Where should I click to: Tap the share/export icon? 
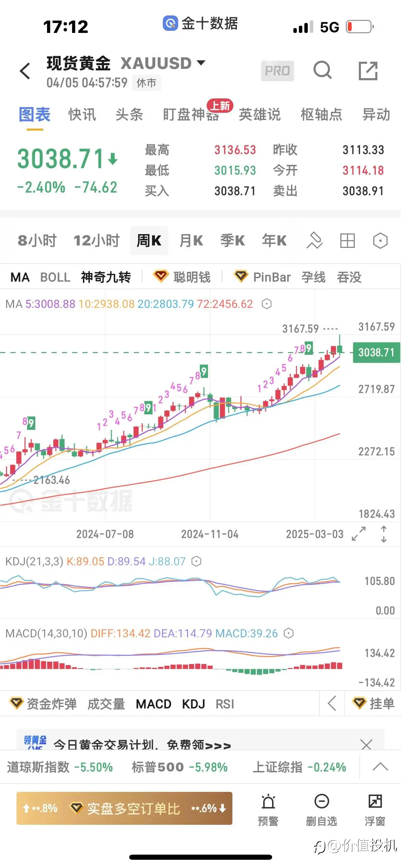pyautogui.click(x=368, y=71)
